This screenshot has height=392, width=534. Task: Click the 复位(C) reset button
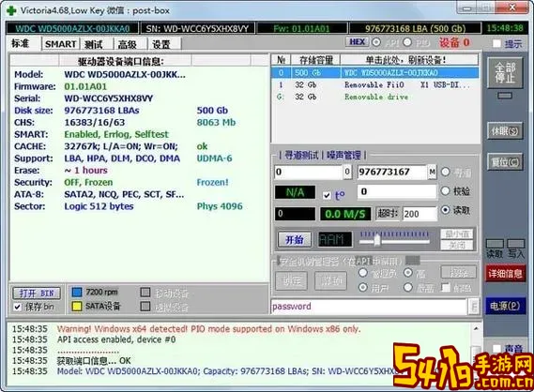point(505,162)
